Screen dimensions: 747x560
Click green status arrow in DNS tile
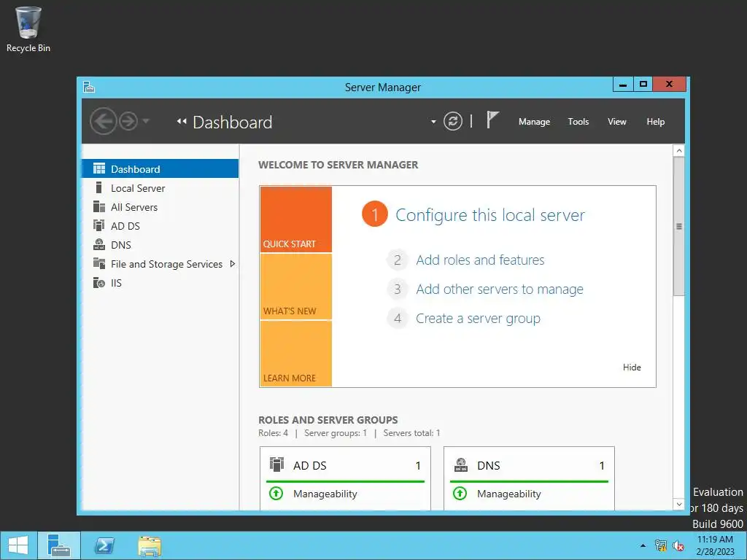(x=460, y=494)
